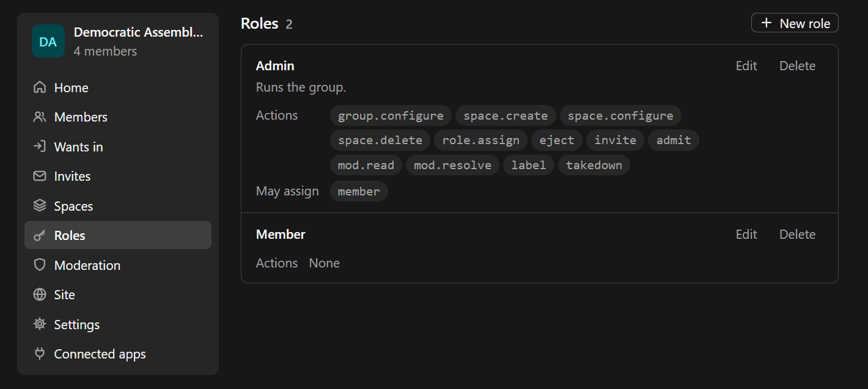Open Spaces in the sidebar
This screenshot has height=389, width=868.
click(x=118, y=206)
